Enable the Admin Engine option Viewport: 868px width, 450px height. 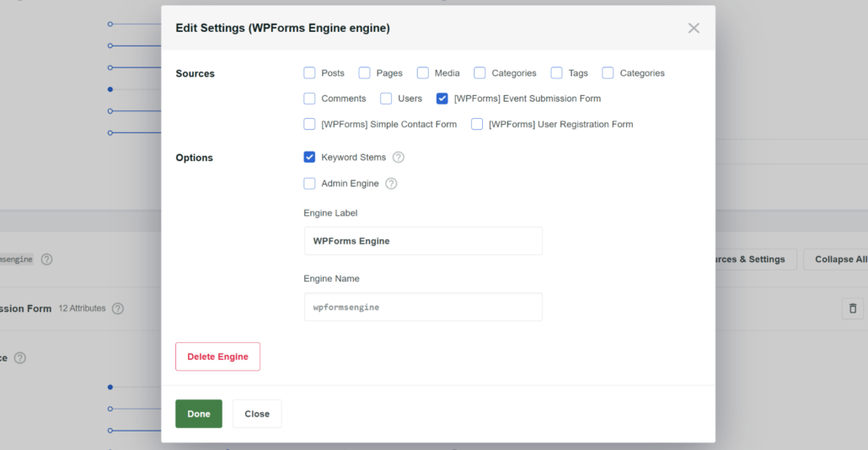(x=309, y=183)
